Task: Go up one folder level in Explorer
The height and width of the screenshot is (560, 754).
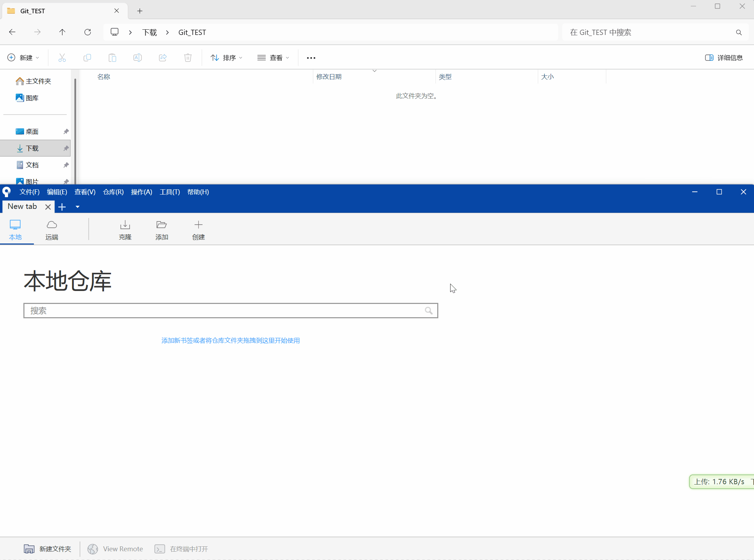Action: 62,32
